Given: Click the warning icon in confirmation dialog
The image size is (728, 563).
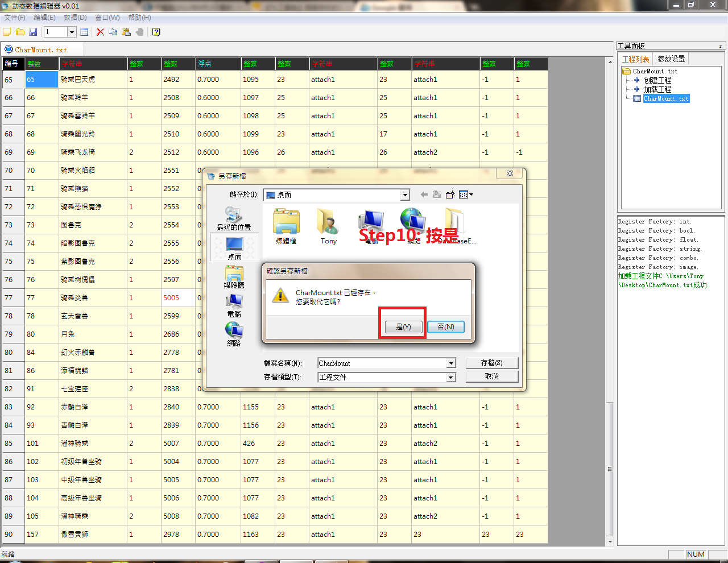Looking at the screenshot, I should (x=280, y=296).
